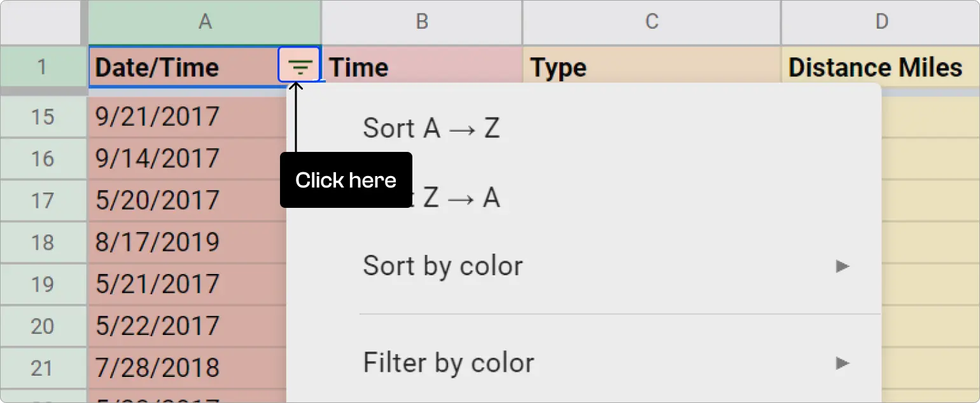Viewport: 980px width, 403px height.
Task: Select column C header
Action: (x=651, y=22)
